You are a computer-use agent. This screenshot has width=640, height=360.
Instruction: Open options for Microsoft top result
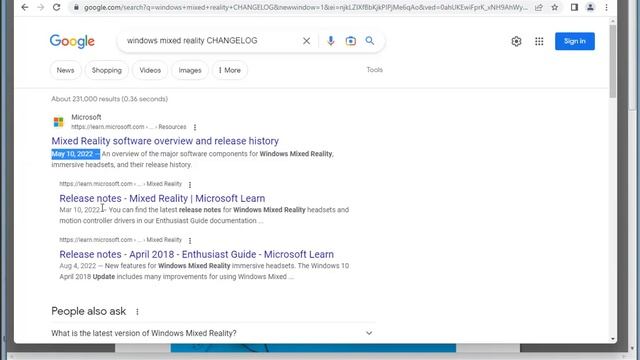pos(195,127)
